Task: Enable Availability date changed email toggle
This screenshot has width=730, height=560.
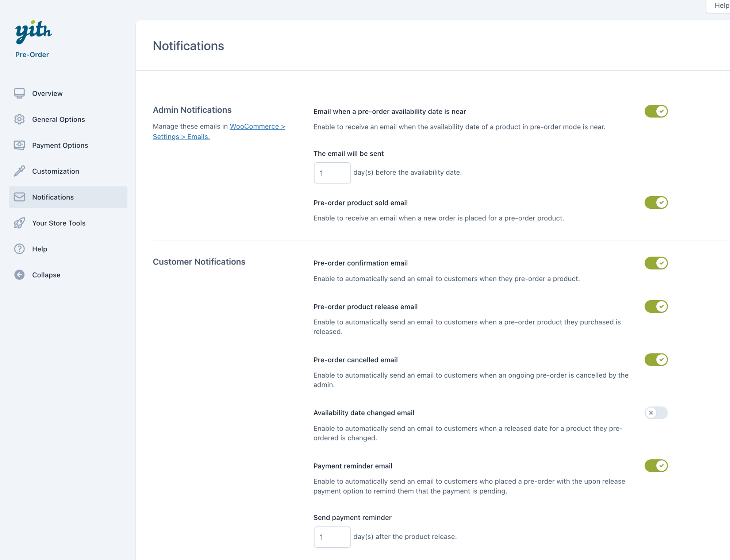Action: click(x=656, y=413)
